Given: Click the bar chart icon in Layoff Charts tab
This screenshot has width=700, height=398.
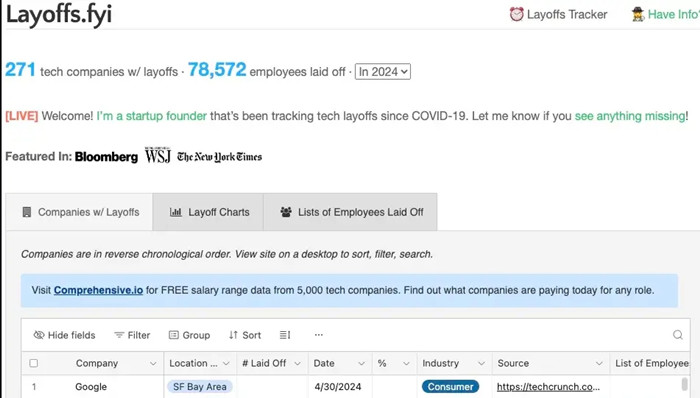Looking at the screenshot, I should point(175,212).
